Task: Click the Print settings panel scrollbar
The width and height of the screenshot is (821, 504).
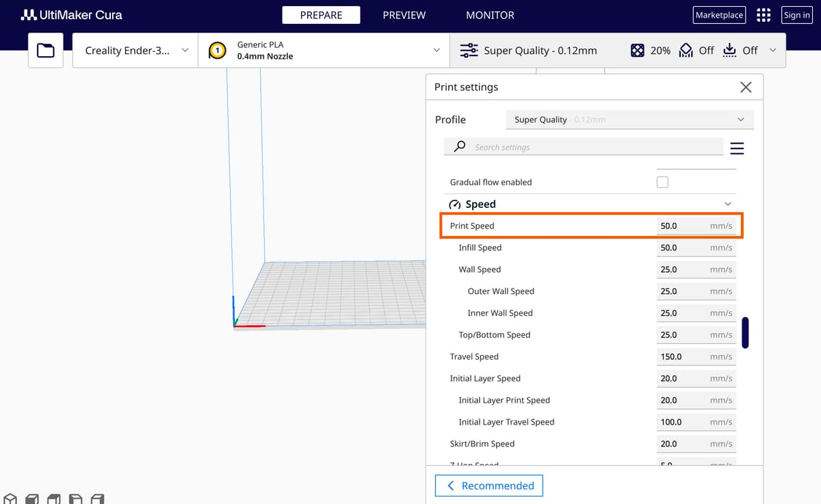Action: pos(745,332)
